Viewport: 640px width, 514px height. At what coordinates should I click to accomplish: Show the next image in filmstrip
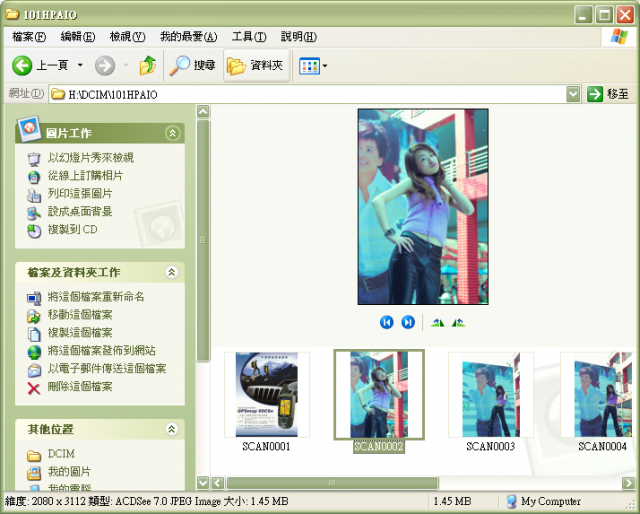(408, 323)
